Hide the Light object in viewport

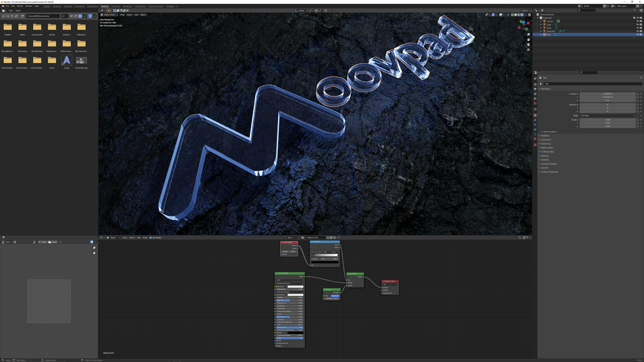pos(637,24)
